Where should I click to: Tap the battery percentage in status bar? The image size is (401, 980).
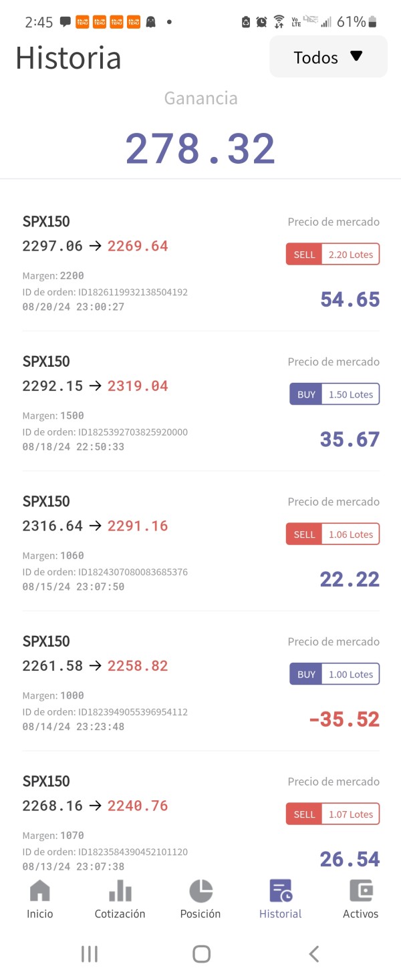[352, 22]
